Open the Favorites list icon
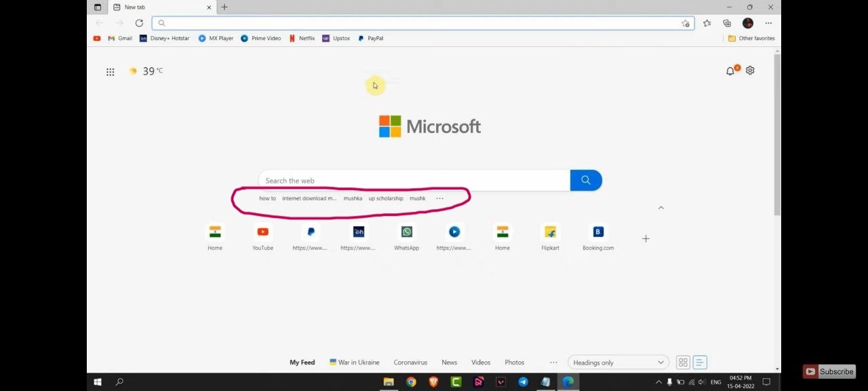The image size is (868, 391). [x=707, y=23]
